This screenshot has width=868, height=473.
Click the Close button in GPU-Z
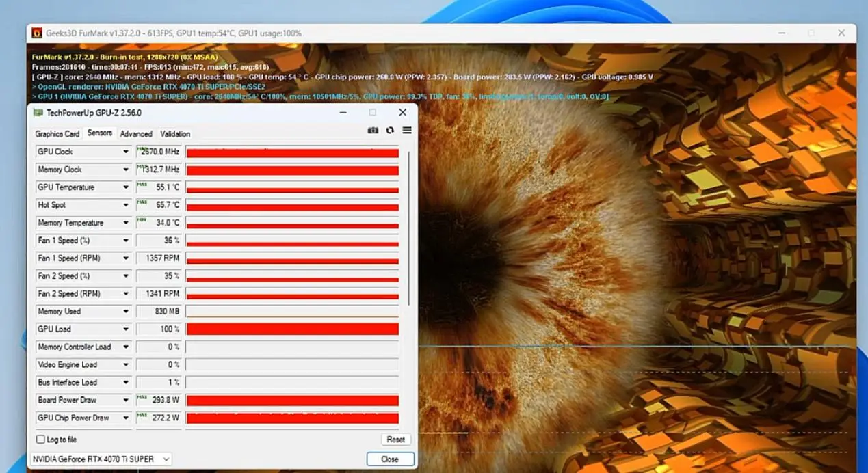(x=390, y=459)
